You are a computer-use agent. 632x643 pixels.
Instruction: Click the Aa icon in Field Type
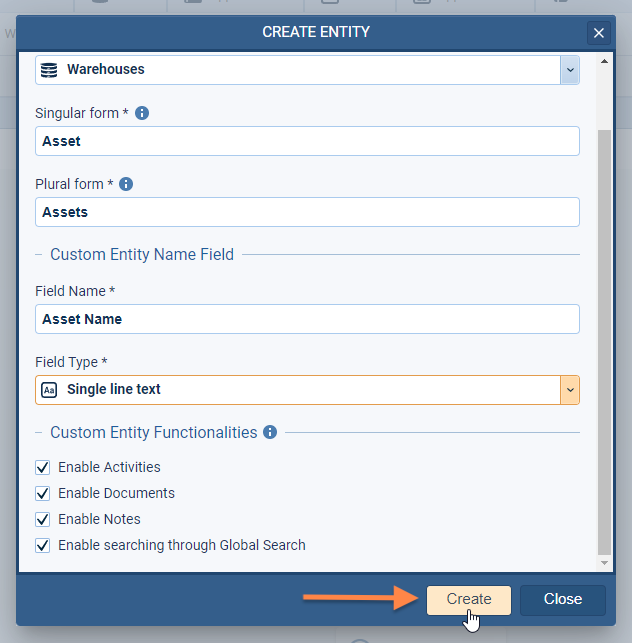pyautogui.click(x=49, y=390)
